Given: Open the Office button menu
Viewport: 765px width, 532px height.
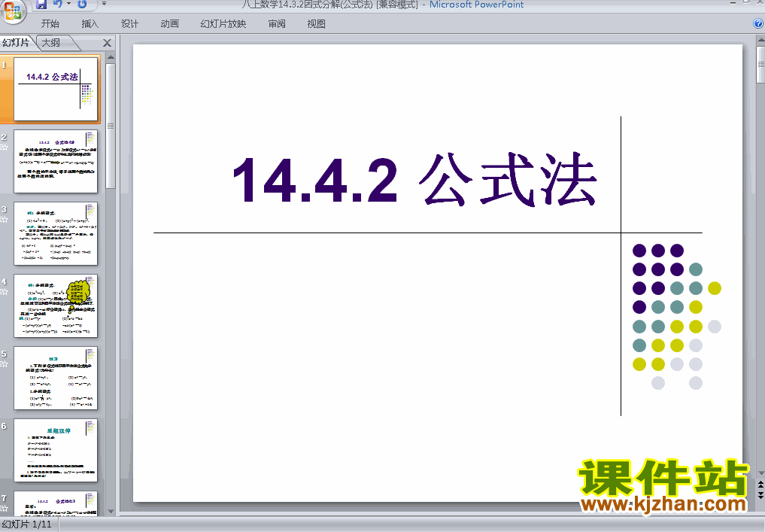Looking at the screenshot, I should click(x=13, y=11).
